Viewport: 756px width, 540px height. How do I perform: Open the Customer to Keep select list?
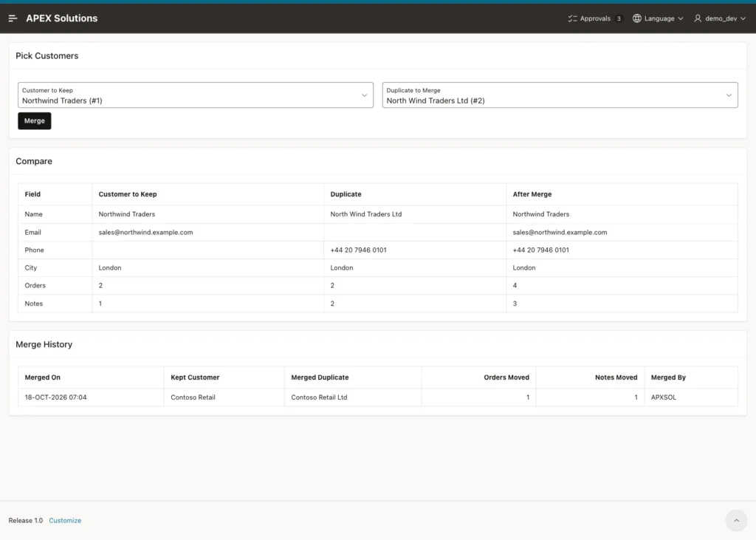[195, 95]
